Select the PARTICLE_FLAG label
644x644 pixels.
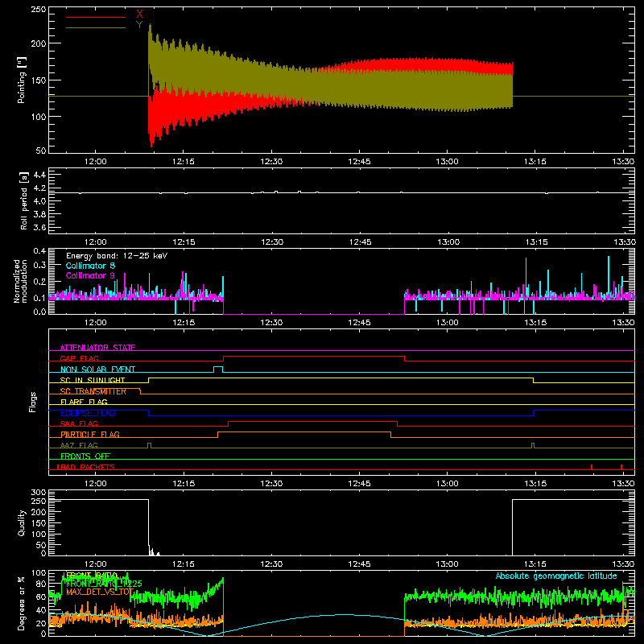[90, 434]
